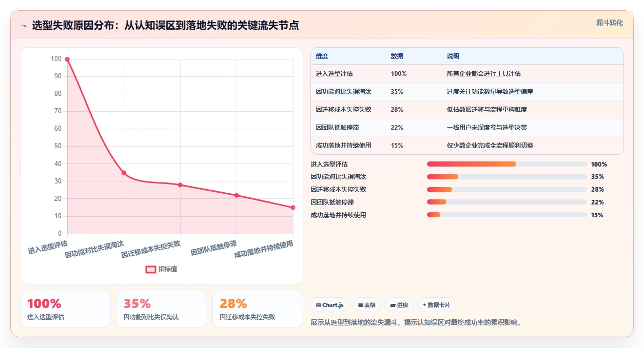This screenshot has height=348, width=644.
Task: Click the y-axis value 50
Action: pos(57,146)
